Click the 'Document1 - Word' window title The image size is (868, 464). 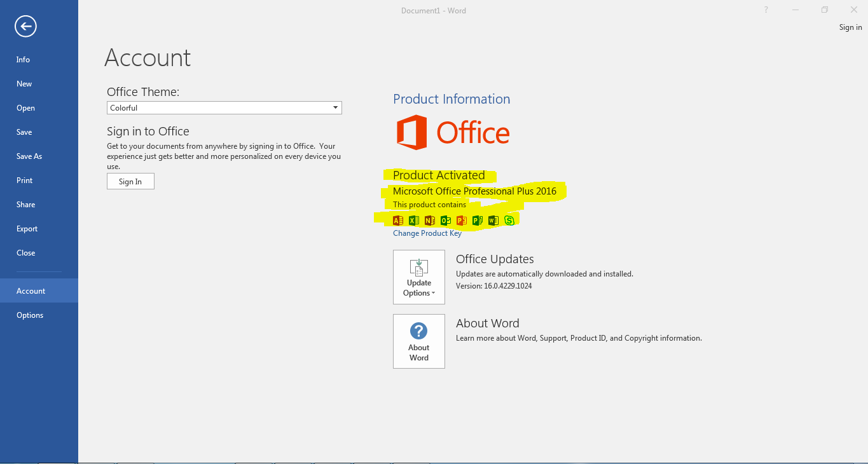pos(434,10)
